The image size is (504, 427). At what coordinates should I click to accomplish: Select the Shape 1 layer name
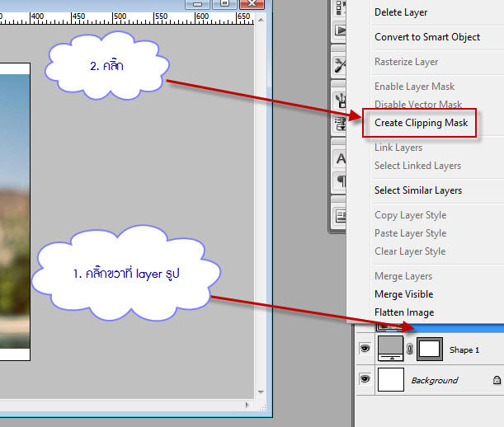(x=464, y=350)
